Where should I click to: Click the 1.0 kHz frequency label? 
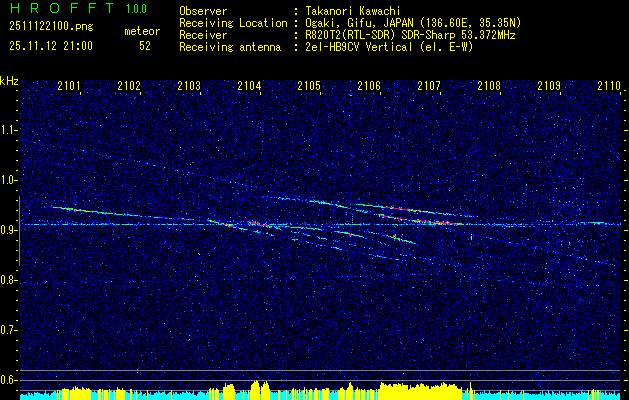(x=9, y=180)
